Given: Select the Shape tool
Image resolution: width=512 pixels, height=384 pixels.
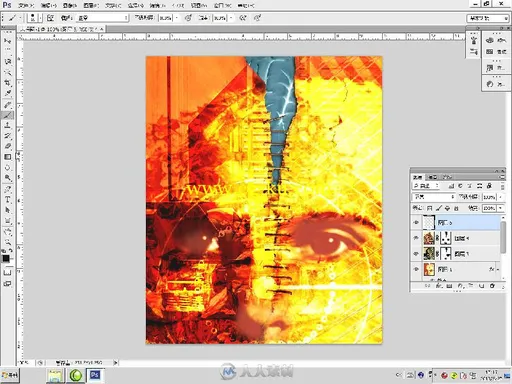Looking at the screenshot, I should (8, 220).
